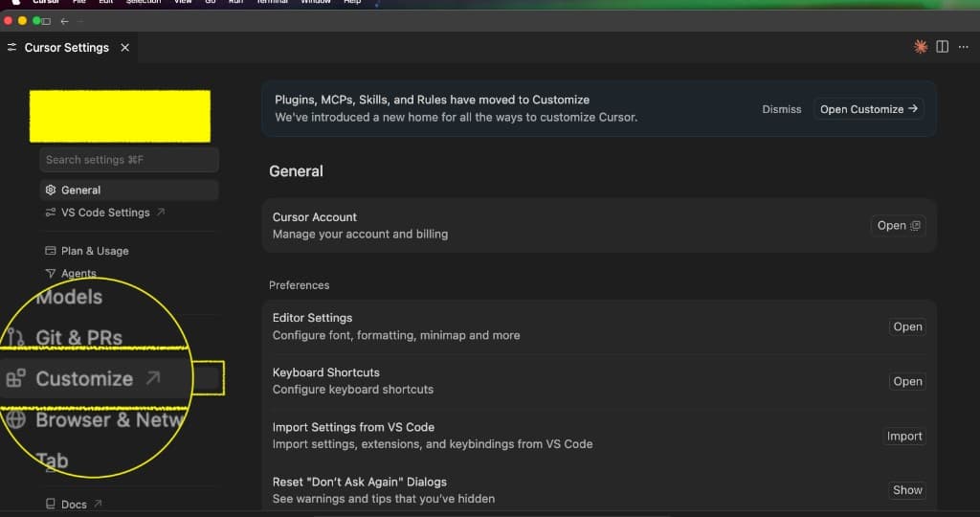Open VS Code Settings link in the sidebar
The height and width of the screenshot is (517, 980).
pyautogui.click(x=105, y=213)
